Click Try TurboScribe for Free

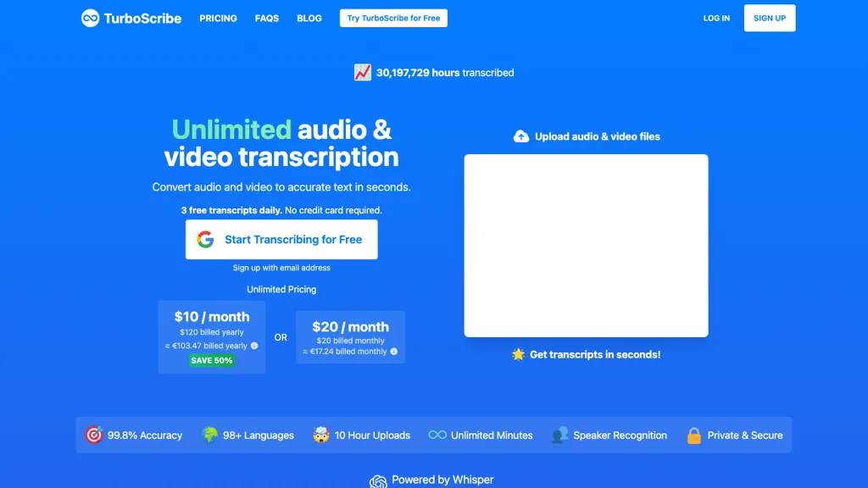[x=393, y=17]
